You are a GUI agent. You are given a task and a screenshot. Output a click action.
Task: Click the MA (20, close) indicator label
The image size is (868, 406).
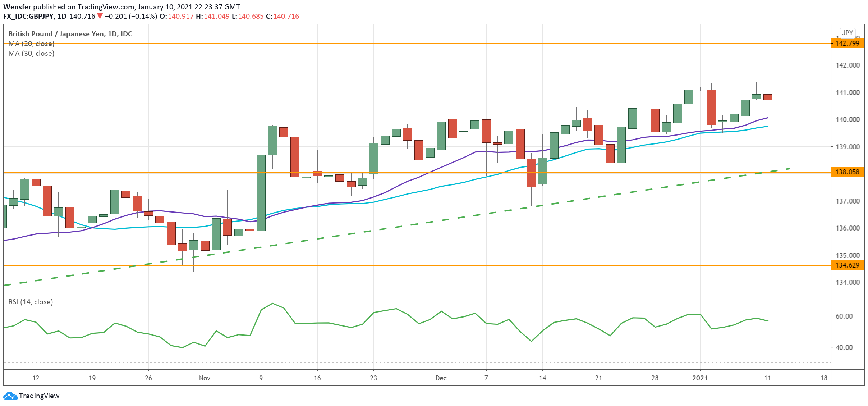(31, 44)
